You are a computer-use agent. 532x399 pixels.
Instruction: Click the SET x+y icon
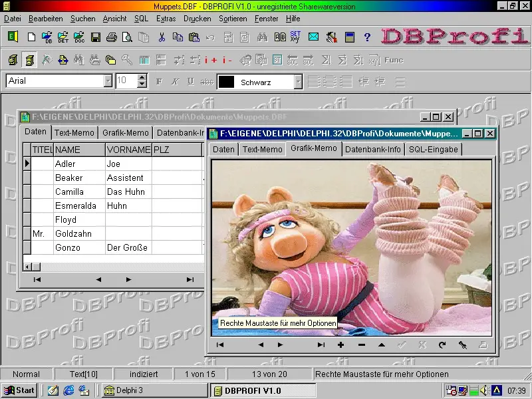[x=295, y=37]
